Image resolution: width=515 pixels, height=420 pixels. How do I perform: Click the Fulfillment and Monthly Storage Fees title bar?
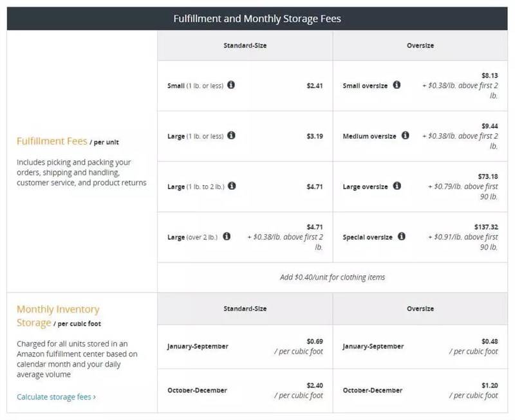pos(257,19)
